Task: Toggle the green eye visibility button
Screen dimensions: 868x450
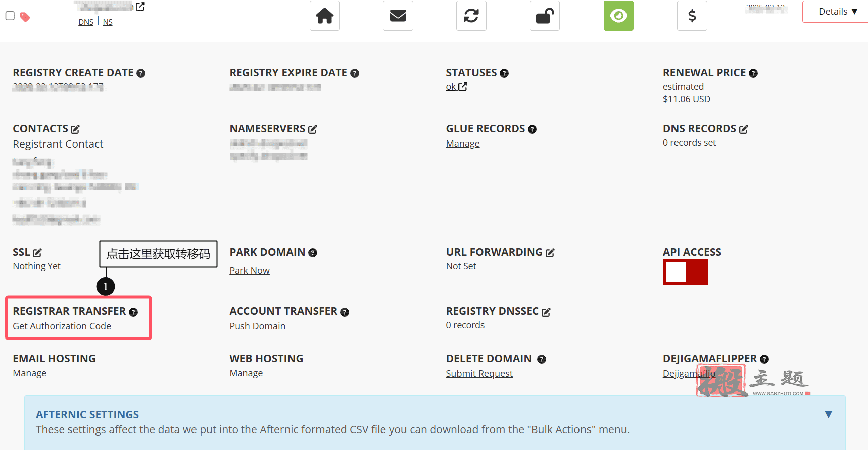Action: pos(619,16)
